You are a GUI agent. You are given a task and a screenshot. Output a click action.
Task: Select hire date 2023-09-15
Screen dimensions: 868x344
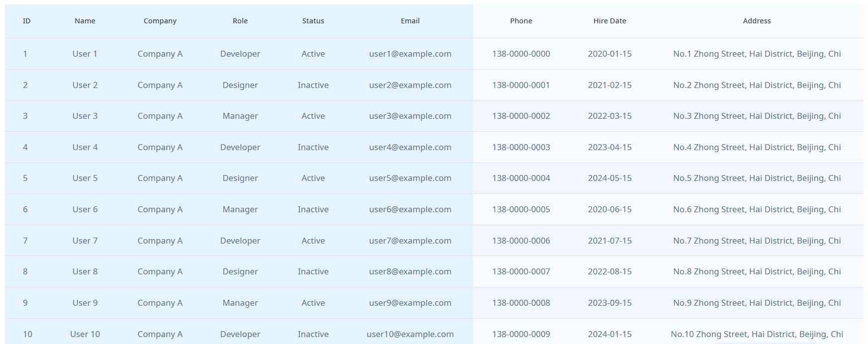tap(610, 303)
